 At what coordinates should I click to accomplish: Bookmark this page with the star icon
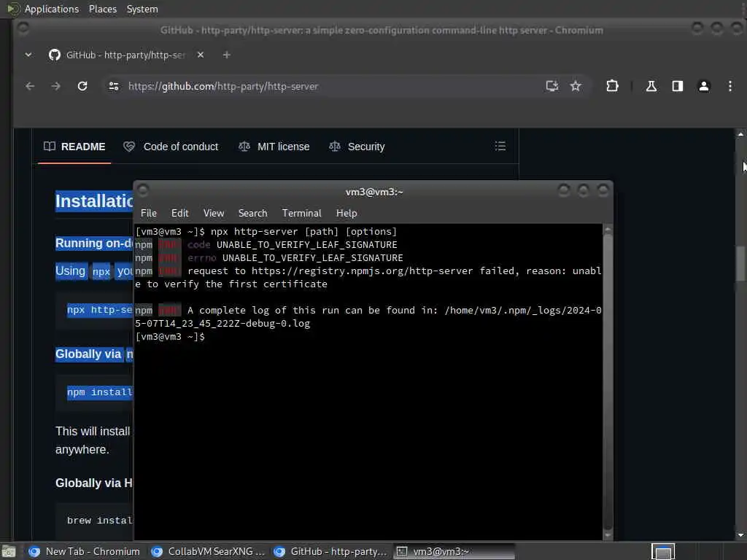(576, 86)
